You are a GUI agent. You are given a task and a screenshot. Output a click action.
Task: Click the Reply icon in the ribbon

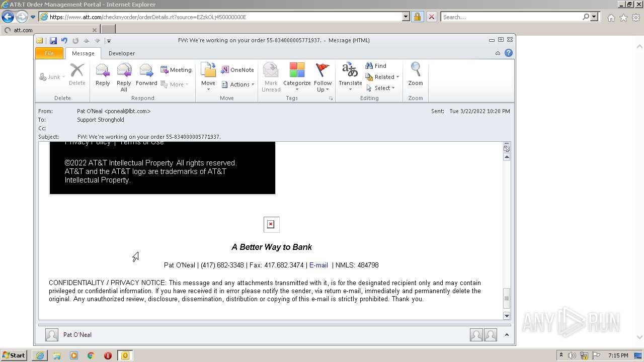pyautogui.click(x=103, y=75)
